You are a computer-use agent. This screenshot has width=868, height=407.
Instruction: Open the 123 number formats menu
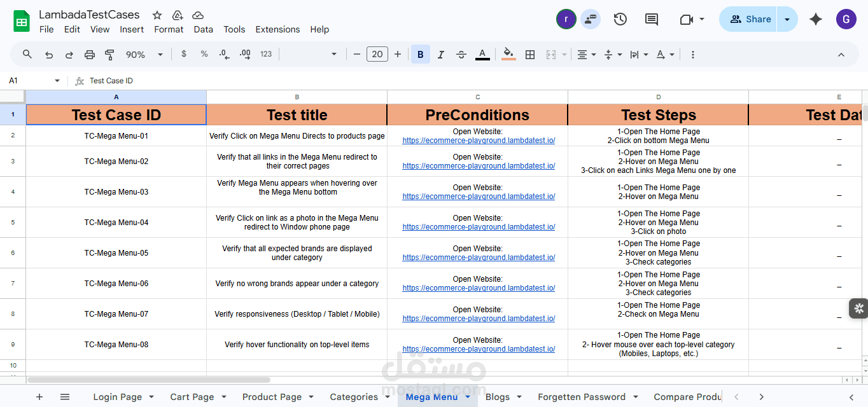click(x=266, y=55)
